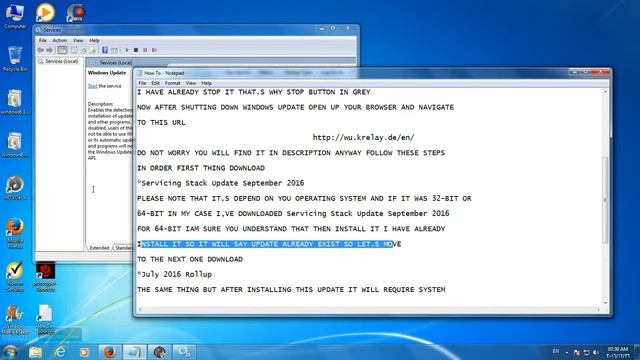Open Services window File menu
Viewport: 640px width, 360px height.
coord(42,40)
